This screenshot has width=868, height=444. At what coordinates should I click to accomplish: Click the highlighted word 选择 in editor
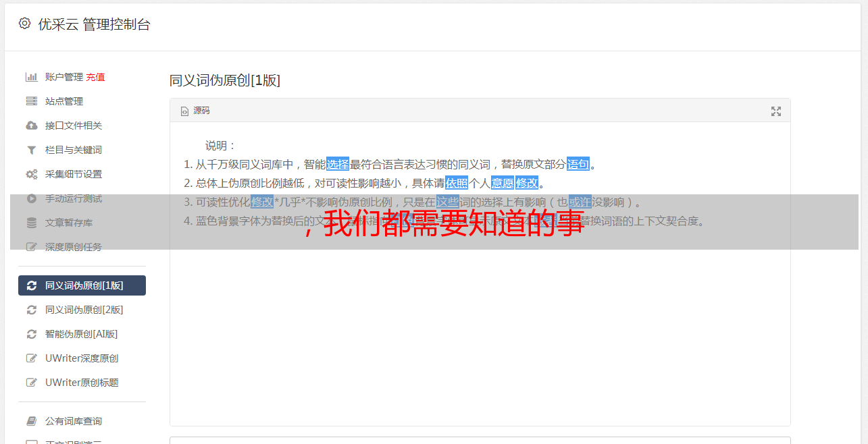(x=338, y=164)
